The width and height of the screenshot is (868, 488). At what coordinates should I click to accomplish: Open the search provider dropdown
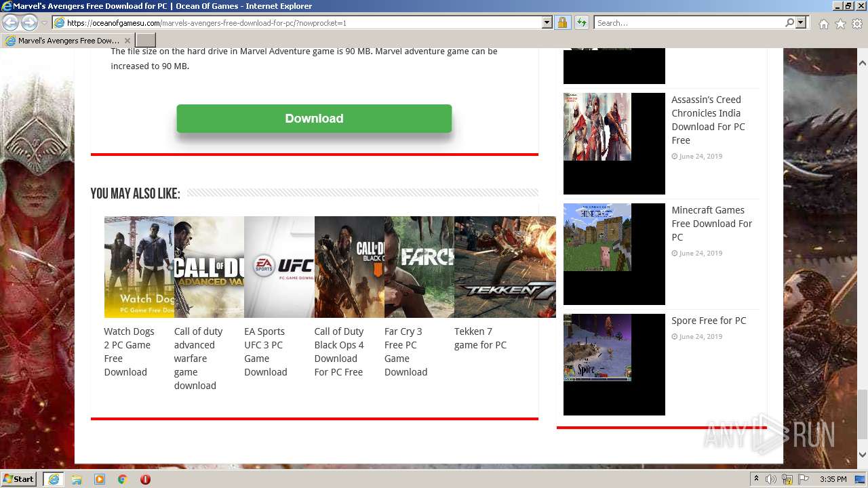[x=801, y=23]
